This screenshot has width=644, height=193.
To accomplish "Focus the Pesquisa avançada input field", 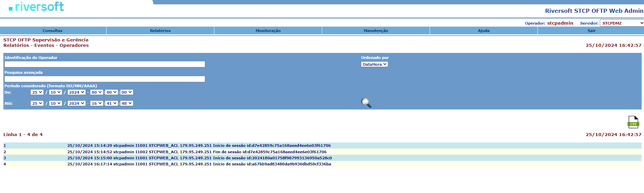I will (x=105, y=79).
